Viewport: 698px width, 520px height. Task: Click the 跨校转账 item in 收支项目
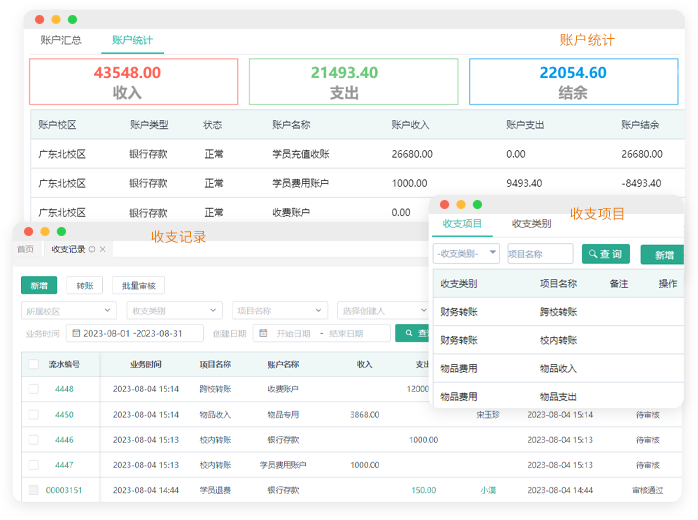coord(558,312)
